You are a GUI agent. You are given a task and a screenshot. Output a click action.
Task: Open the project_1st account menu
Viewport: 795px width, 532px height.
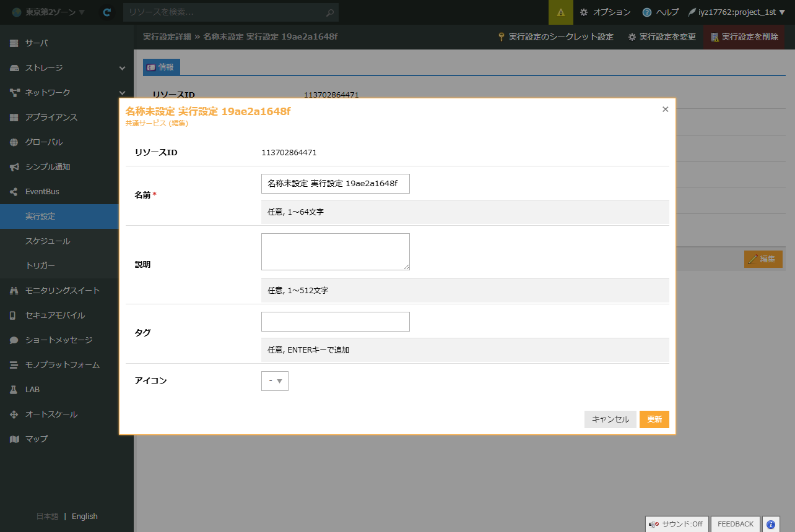[x=736, y=12]
